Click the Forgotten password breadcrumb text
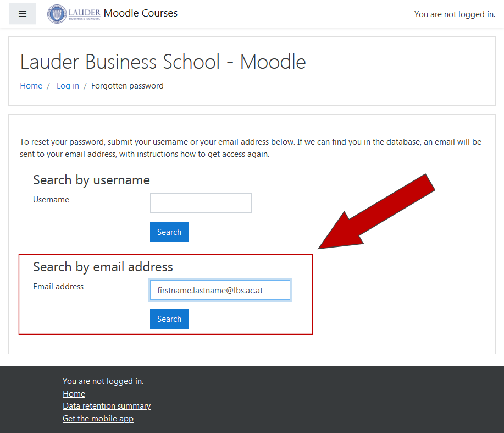The width and height of the screenshot is (504, 433). [x=128, y=86]
